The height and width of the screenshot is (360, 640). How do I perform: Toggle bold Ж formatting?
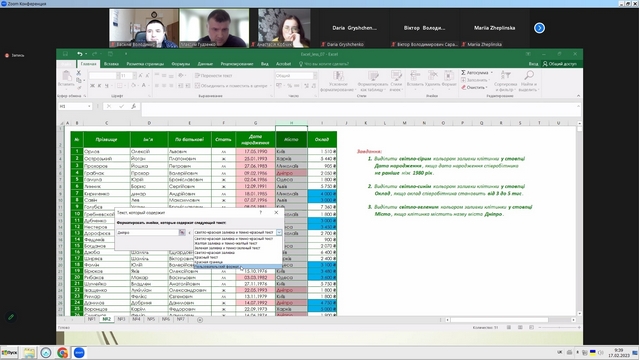(92, 86)
